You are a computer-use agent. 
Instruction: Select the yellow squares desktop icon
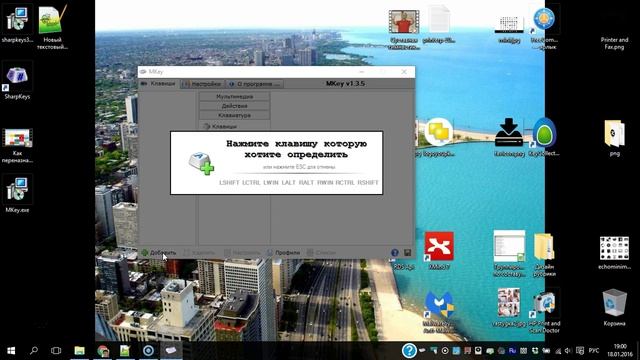(438, 137)
